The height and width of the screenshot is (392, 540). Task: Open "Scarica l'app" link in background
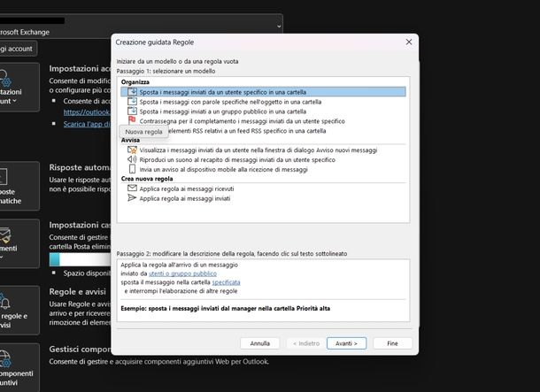(x=87, y=124)
